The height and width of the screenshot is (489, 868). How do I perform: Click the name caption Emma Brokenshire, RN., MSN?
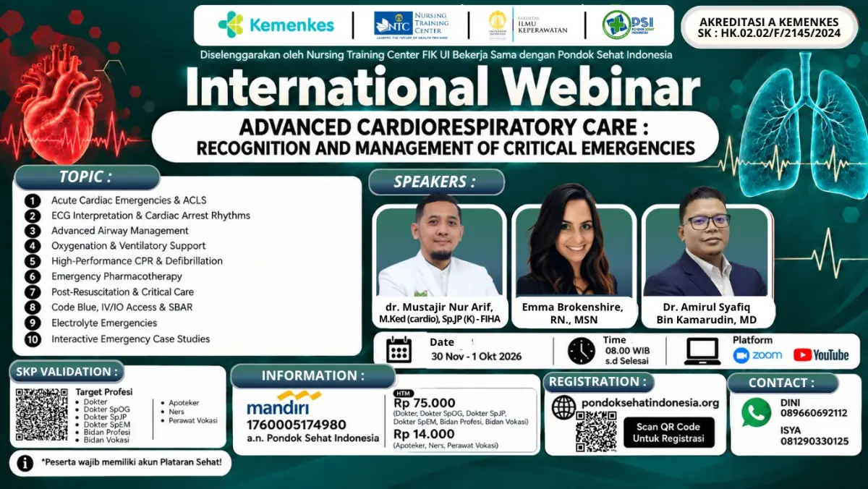[x=572, y=313]
